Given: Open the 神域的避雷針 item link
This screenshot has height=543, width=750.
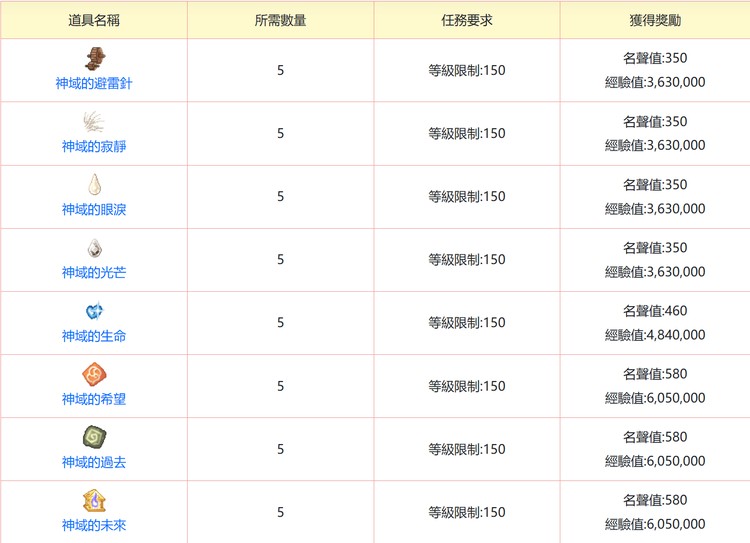Looking at the screenshot, I should click(x=94, y=84).
